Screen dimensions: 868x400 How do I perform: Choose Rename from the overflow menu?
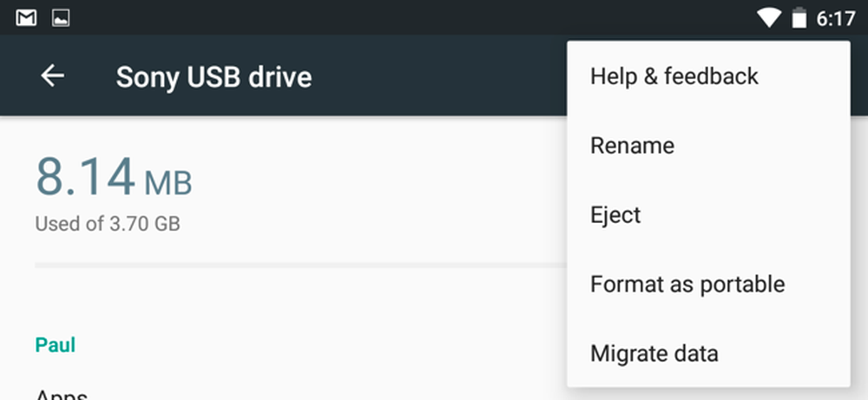point(708,146)
